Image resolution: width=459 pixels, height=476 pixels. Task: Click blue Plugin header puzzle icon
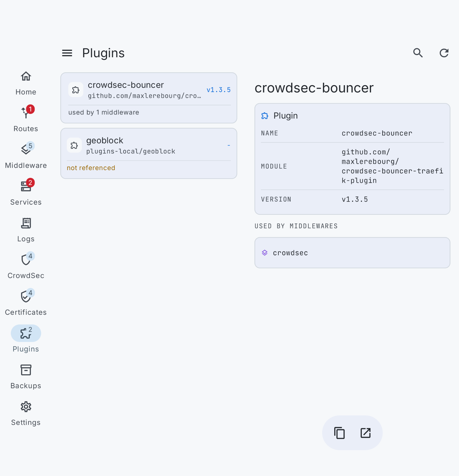[x=265, y=116]
